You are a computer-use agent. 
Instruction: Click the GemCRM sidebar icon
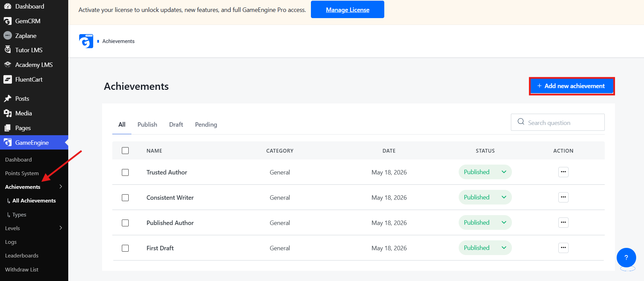pos(8,21)
